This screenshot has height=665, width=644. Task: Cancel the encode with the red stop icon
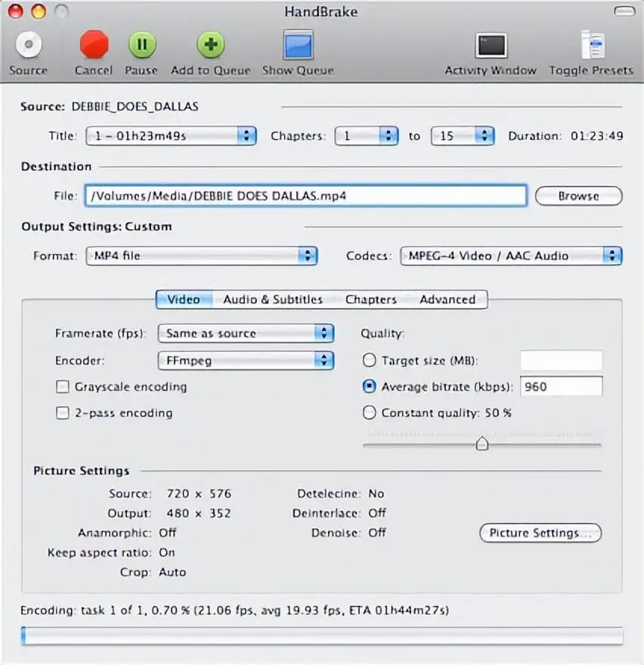click(x=94, y=45)
